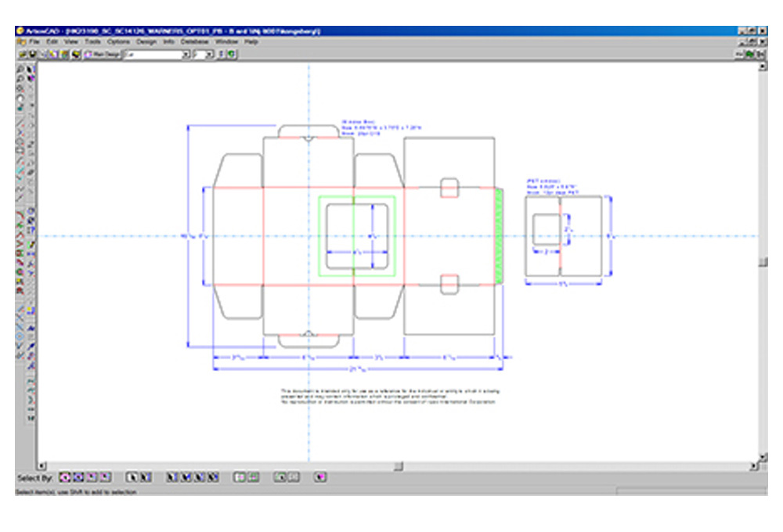The height and width of the screenshot is (532, 783).
Task: Toggle the fourth Select By mode button
Action: [x=105, y=476]
